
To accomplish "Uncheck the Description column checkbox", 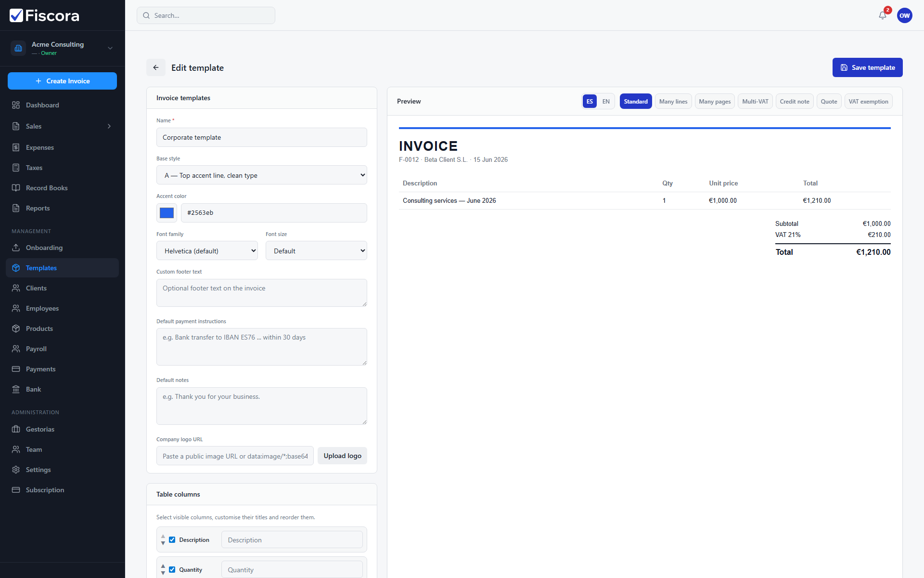I will (172, 540).
